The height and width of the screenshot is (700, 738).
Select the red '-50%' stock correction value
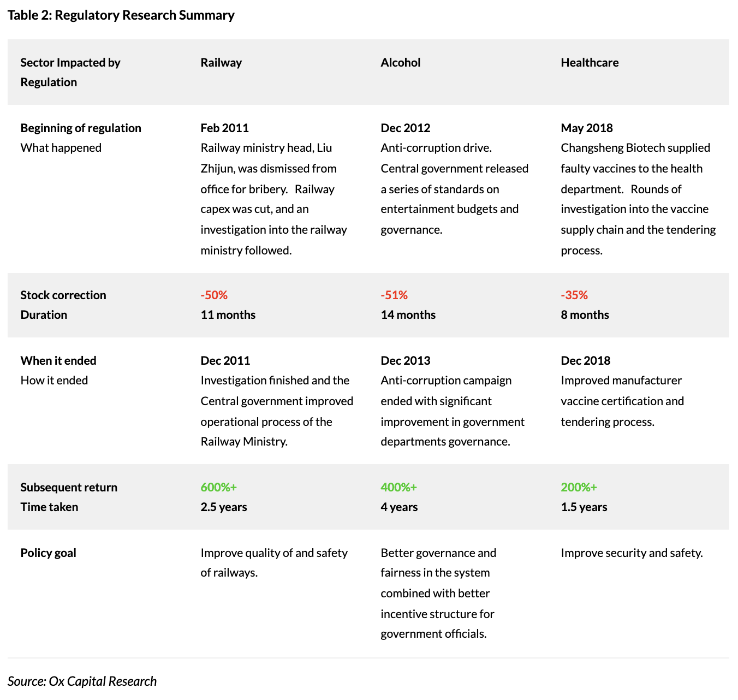[x=214, y=295]
